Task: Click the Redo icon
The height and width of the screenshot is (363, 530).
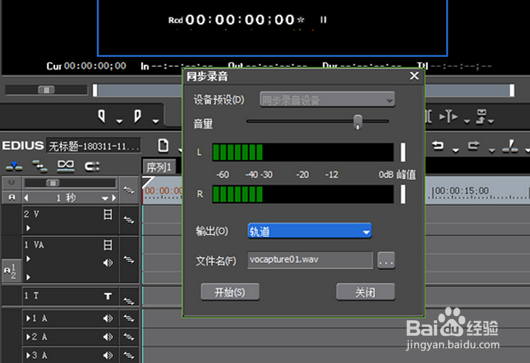Action: pos(474,146)
